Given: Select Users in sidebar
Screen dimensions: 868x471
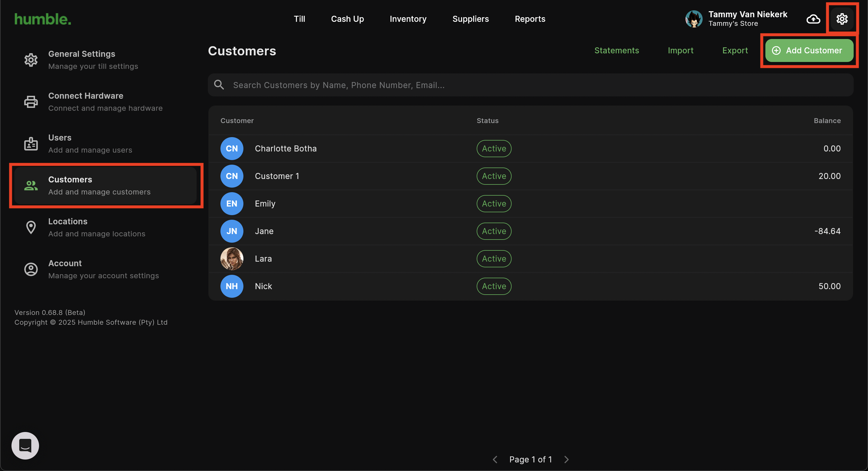Looking at the screenshot, I should pyautogui.click(x=105, y=144).
